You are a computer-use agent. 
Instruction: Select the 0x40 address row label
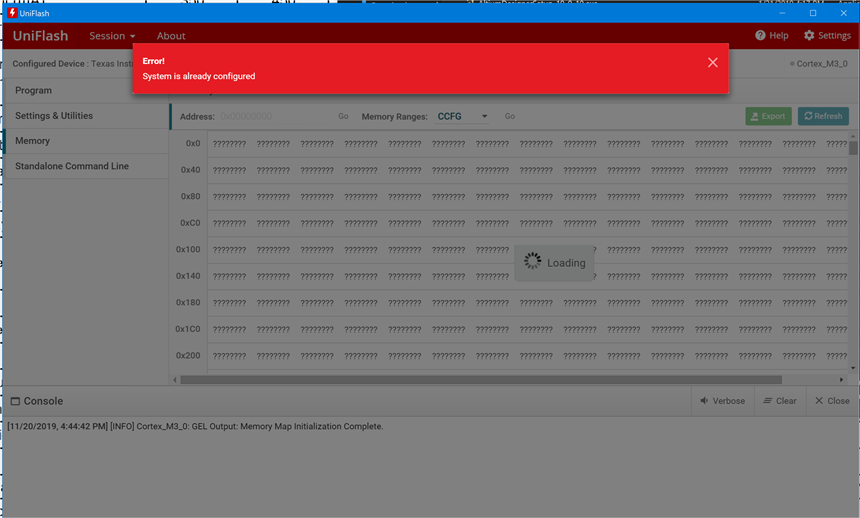pyautogui.click(x=191, y=170)
